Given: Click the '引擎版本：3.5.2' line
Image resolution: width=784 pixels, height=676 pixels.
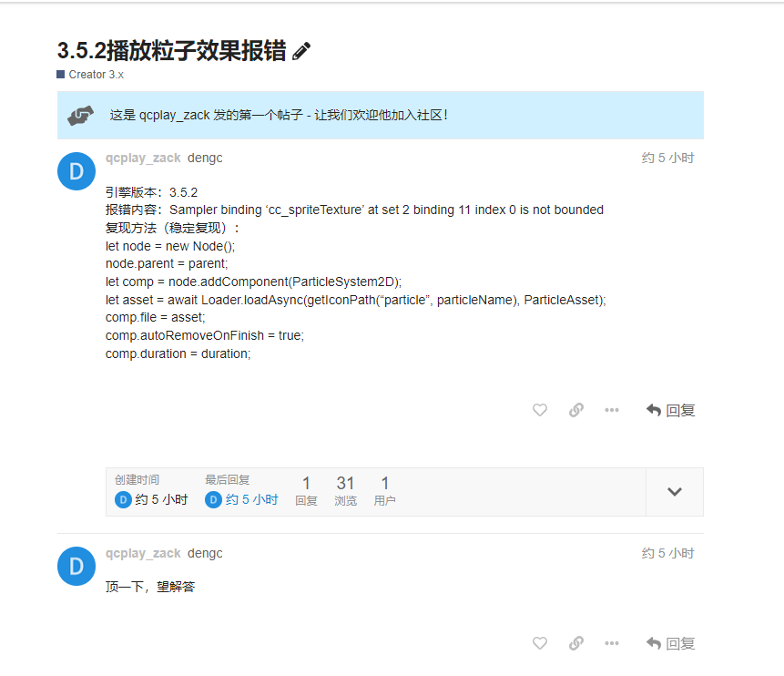Looking at the screenshot, I should 151,192.
